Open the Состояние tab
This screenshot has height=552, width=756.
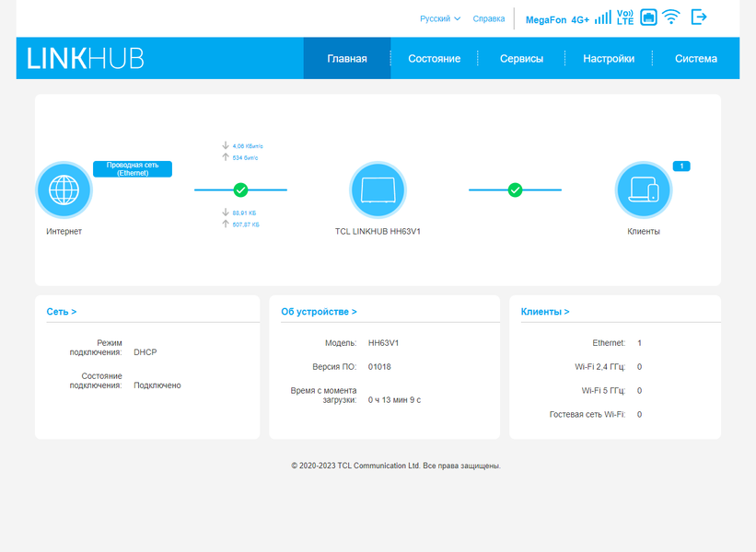[x=434, y=58]
